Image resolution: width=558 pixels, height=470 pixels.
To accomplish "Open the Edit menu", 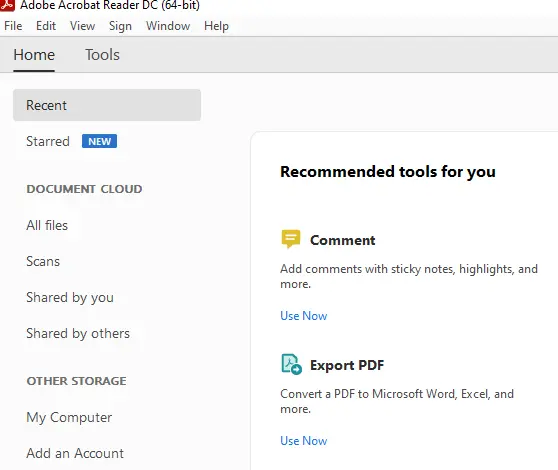I will [x=46, y=26].
